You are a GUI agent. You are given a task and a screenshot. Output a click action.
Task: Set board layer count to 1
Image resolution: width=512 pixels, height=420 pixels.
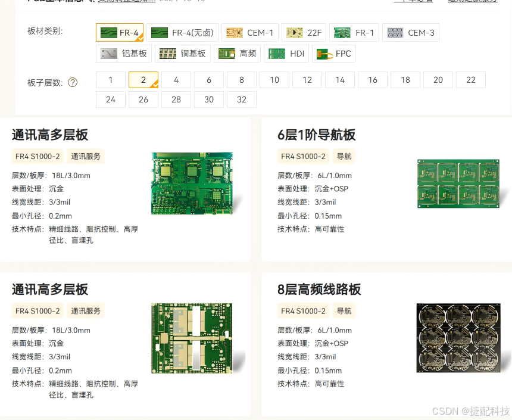[111, 80]
